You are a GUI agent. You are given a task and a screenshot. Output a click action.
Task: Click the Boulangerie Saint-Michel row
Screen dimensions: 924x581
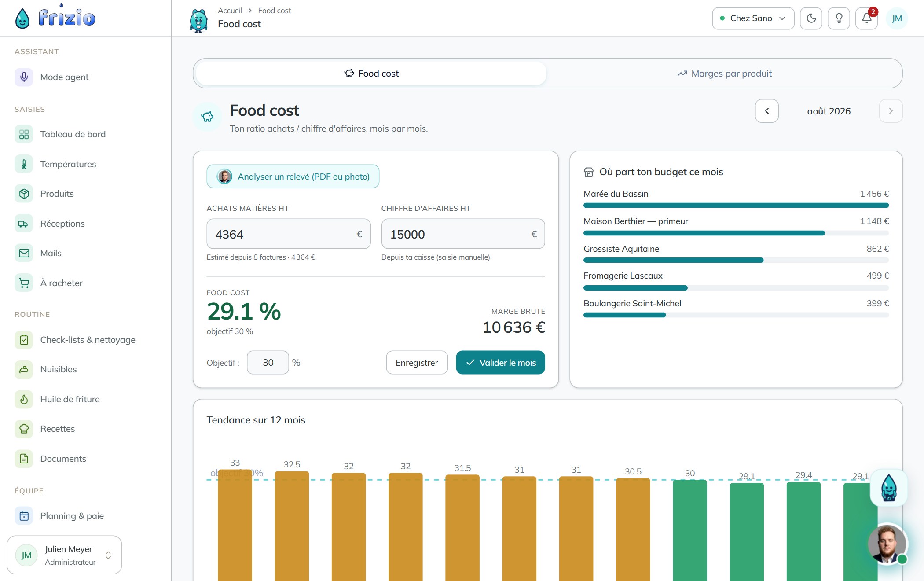(736, 309)
